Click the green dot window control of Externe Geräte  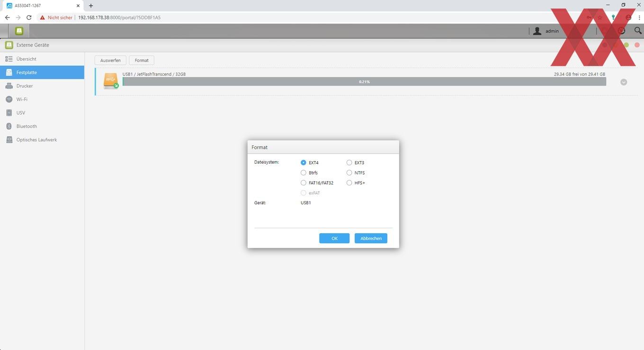[x=626, y=45]
